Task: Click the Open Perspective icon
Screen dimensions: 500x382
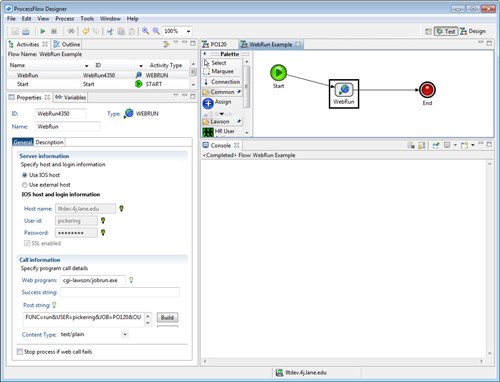Action: (x=428, y=31)
